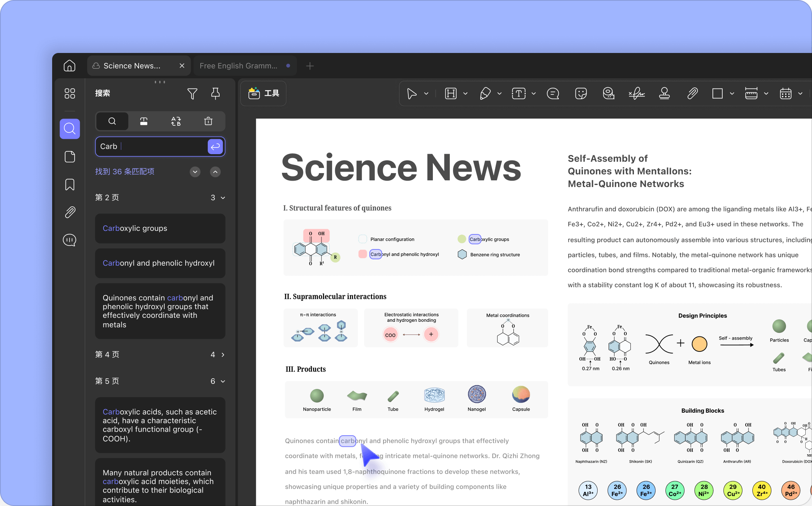Pin the search panel
The height and width of the screenshot is (506, 812).
[x=215, y=94]
